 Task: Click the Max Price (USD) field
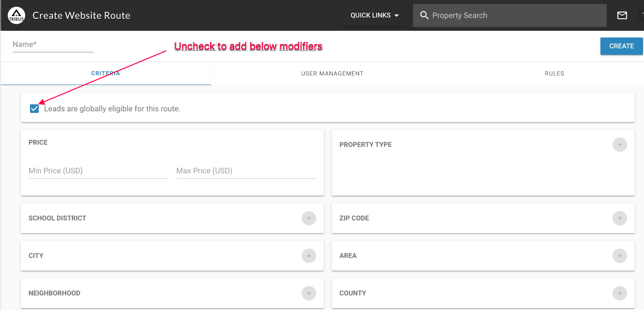pos(246,171)
